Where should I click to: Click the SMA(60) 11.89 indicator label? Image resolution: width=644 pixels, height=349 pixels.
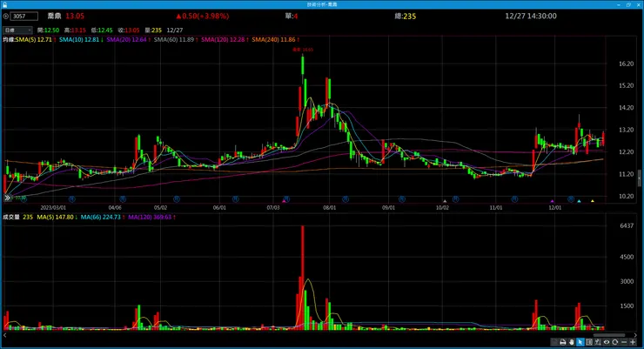(174, 40)
